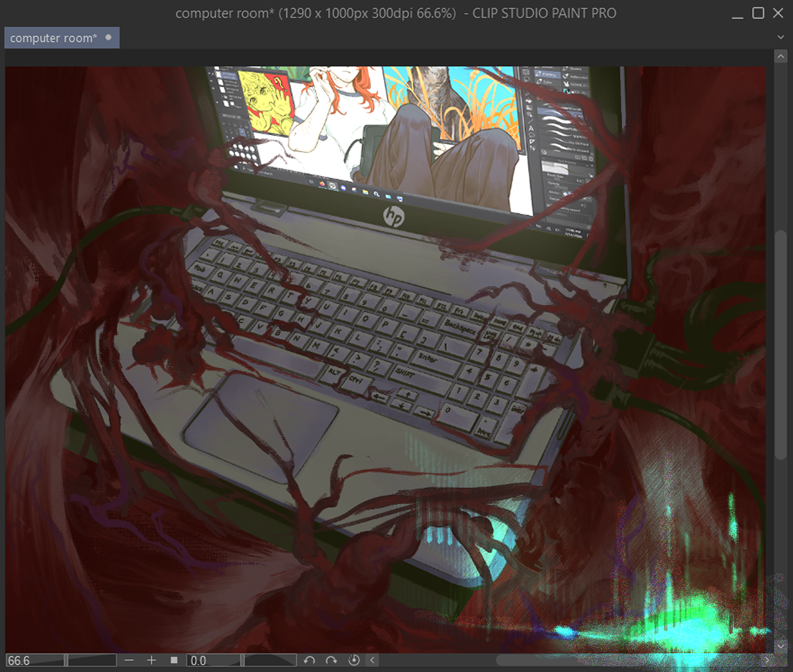This screenshot has height=672, width=793.
Task: Click the horizontal scrollbar left arrow
Action: click(373, 661)
